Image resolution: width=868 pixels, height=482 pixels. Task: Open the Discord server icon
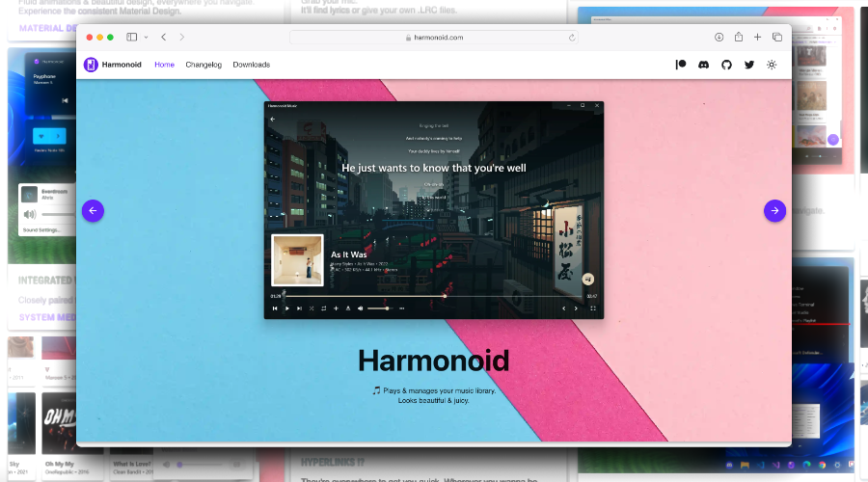pyautogui.click(x=704, y=65)
